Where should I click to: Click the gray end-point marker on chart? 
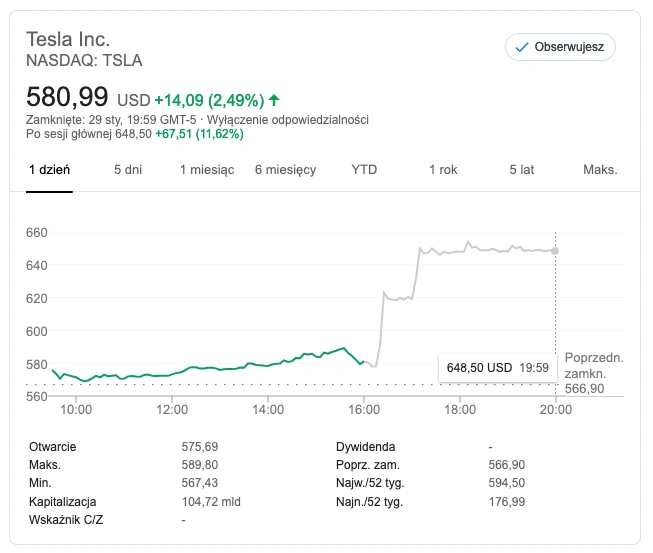tap(555, 251)
